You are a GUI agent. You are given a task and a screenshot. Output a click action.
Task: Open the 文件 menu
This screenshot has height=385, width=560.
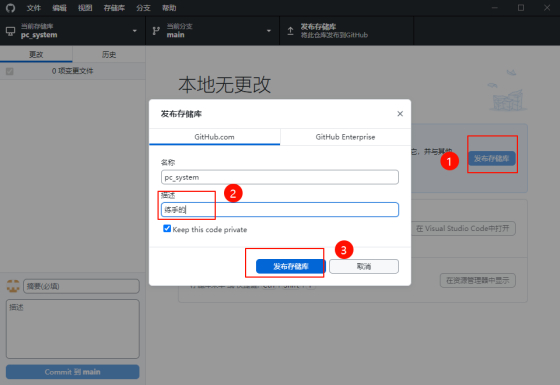34,8
